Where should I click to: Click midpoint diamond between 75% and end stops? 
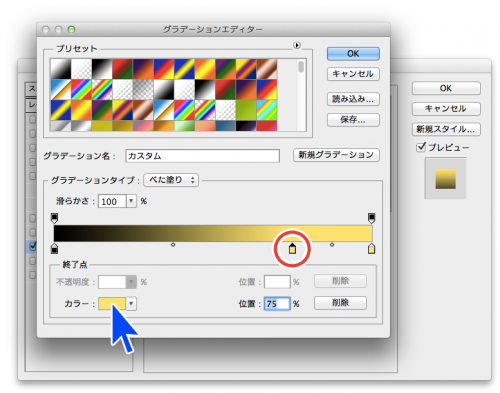332,245
